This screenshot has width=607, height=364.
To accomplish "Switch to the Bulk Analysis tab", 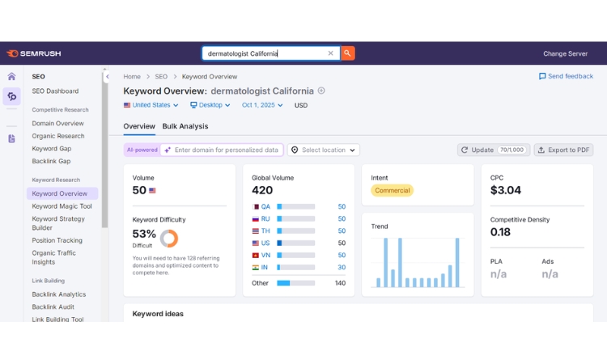I will pos(185,126).
